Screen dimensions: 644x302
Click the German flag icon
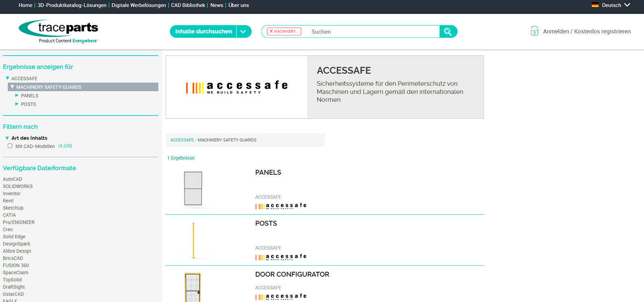[x=595, y=5]
